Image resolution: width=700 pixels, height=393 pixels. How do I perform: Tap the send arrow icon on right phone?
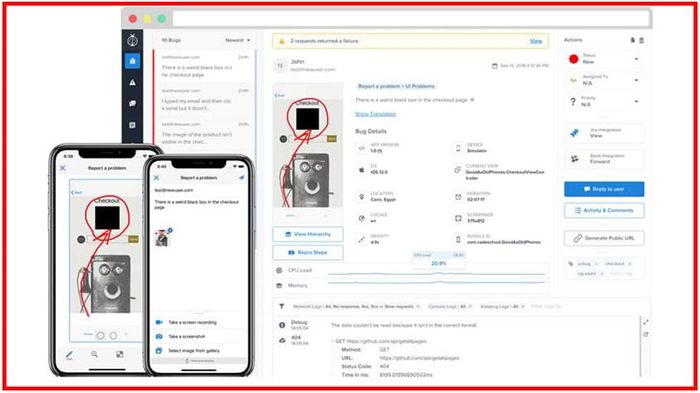click(242, 178)
